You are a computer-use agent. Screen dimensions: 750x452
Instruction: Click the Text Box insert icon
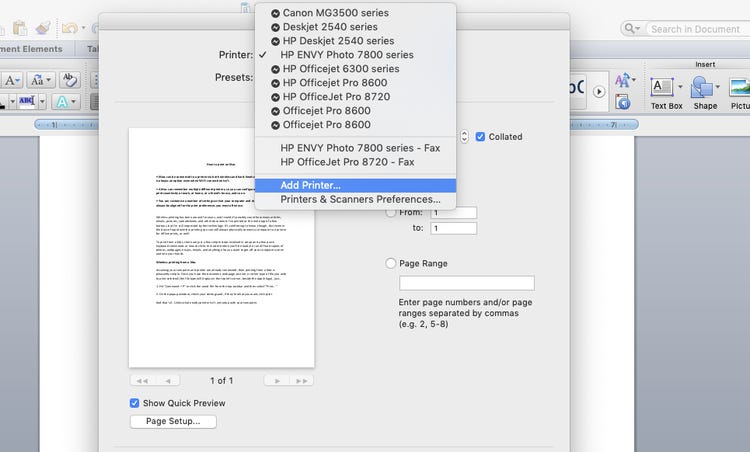pos(662,88)
